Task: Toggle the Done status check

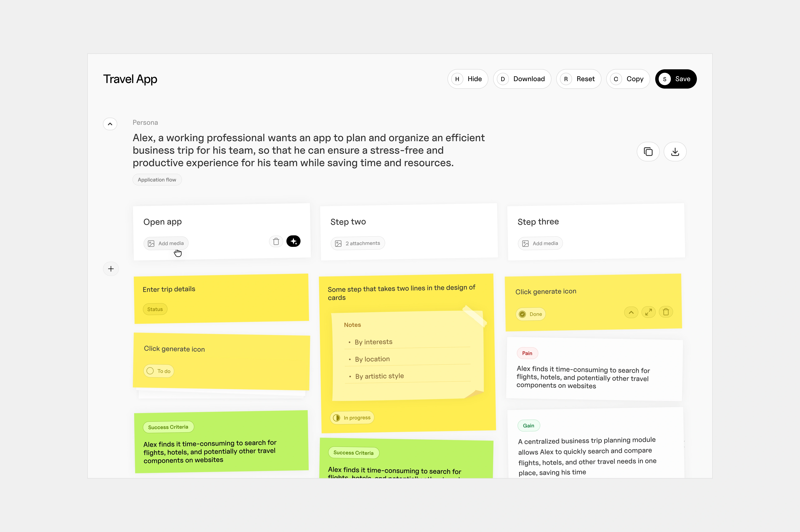Action: (522, 314)
